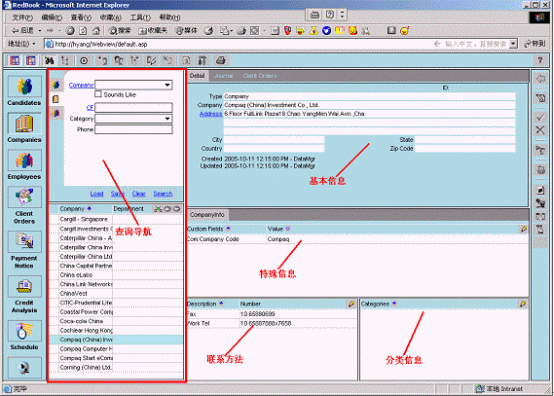Open the Schedule sidebar icon
The width and height of the screenshot is (554, 396).
click(24, 331)
